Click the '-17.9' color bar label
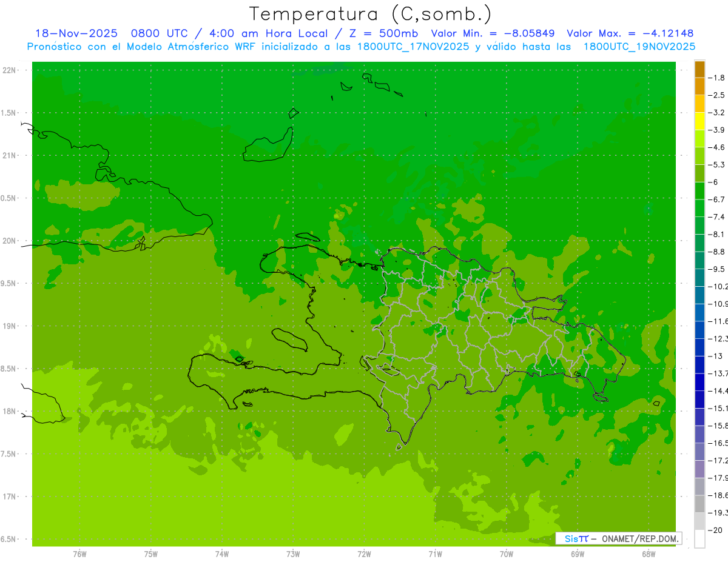 pyautogui.click(x=718, y=478)
